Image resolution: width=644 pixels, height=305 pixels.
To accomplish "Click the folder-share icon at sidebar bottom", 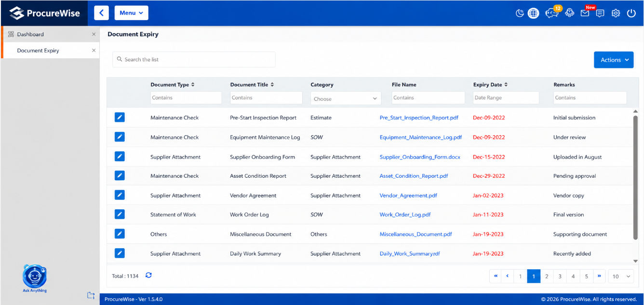I will tap(91, 295).
